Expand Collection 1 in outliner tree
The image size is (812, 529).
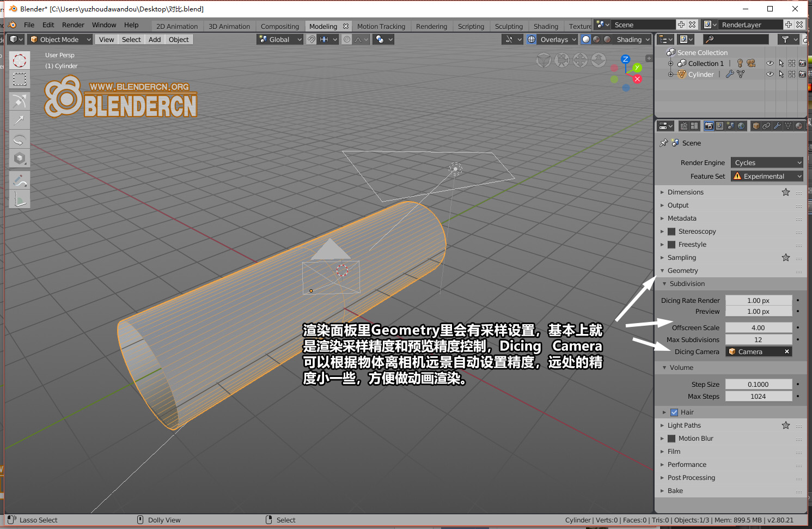[671, 63]
